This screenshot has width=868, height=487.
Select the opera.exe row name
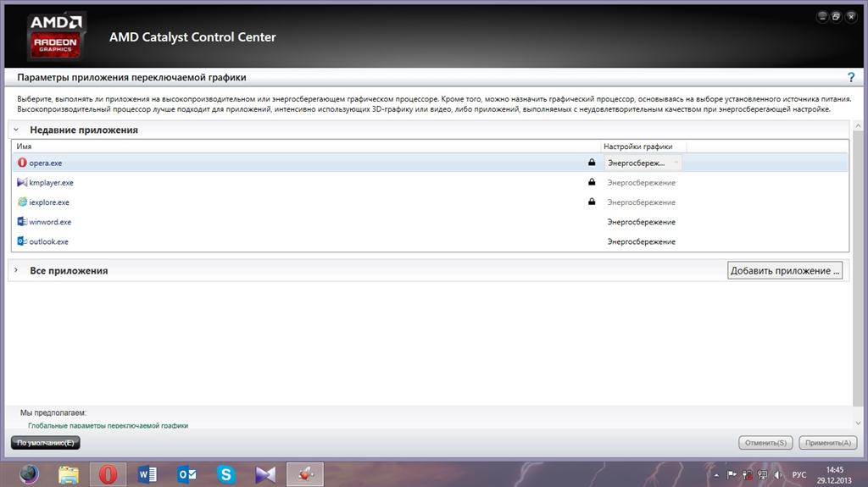(46, 163)
